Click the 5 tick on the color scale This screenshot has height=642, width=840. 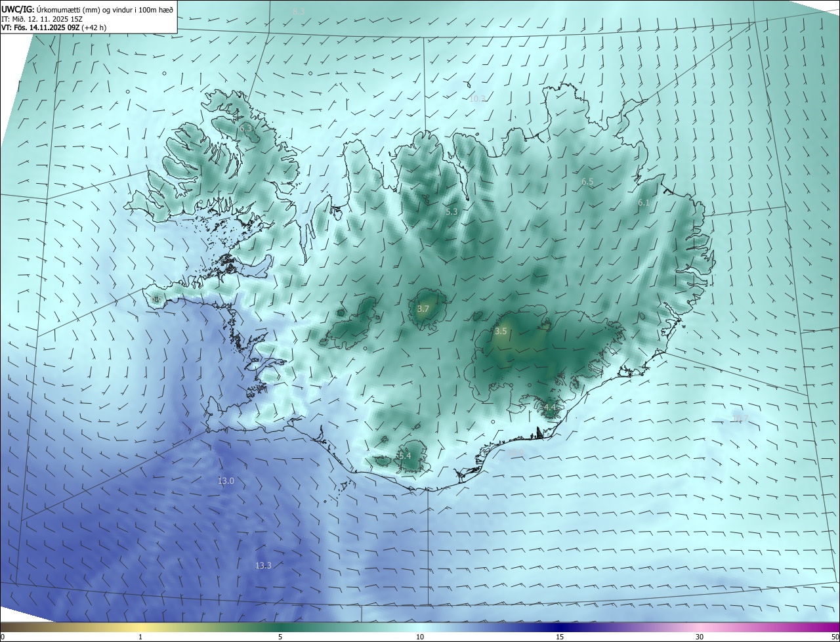click(x=280, y=637)
